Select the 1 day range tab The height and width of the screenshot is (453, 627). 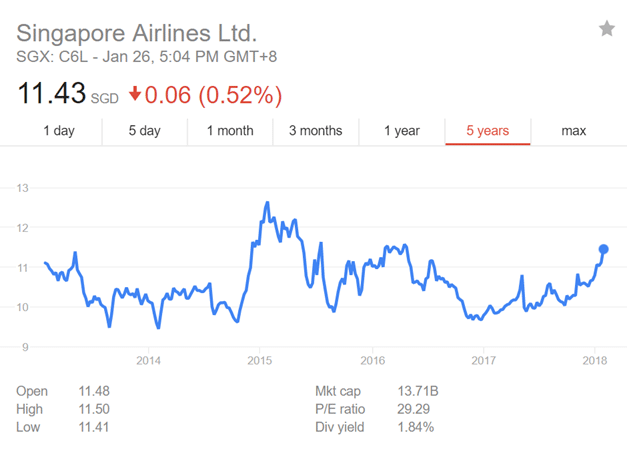pyautogui.click(x=59, y=130)
